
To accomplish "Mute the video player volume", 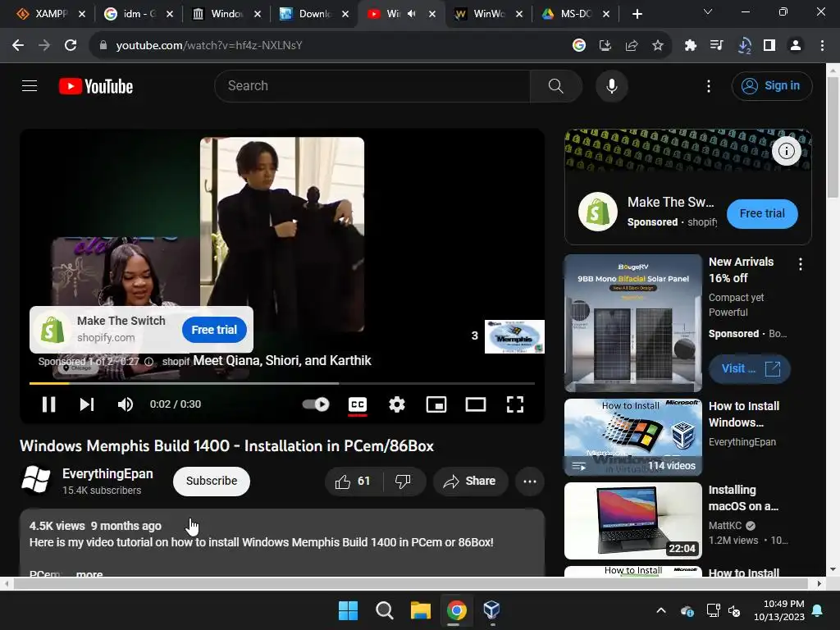I will pyautogui.click(x=125, y=404).
